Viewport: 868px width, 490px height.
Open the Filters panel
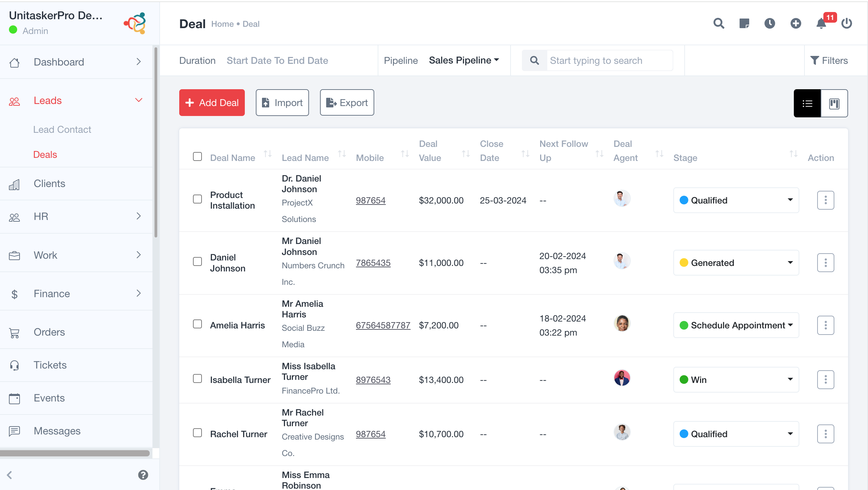[x=829, y=60]
